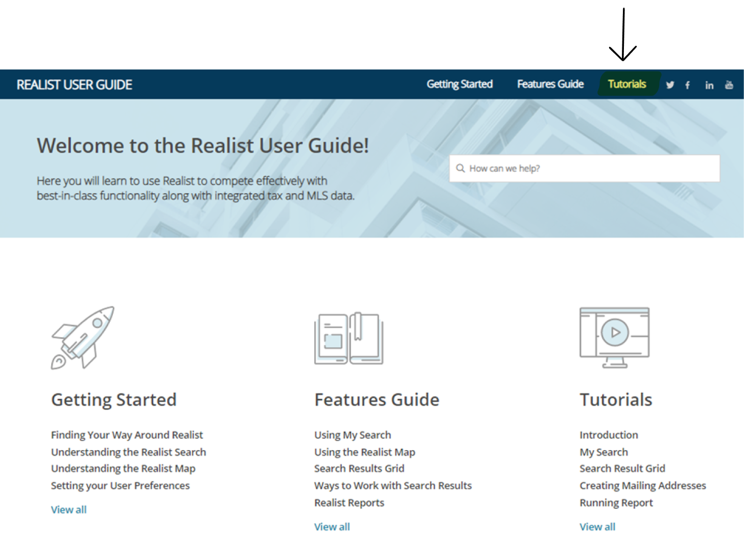Open the Tutorials section heading
Screen dimensions: 744x560
click(616, 400)
